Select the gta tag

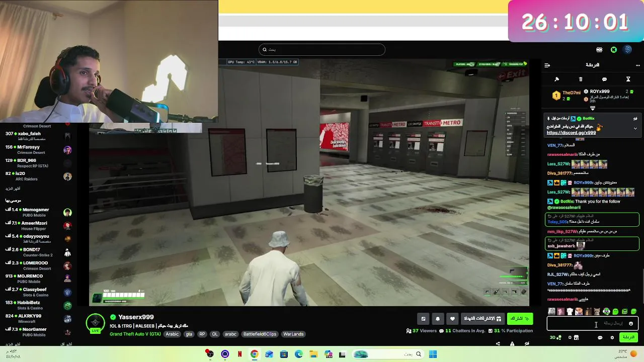189,334
